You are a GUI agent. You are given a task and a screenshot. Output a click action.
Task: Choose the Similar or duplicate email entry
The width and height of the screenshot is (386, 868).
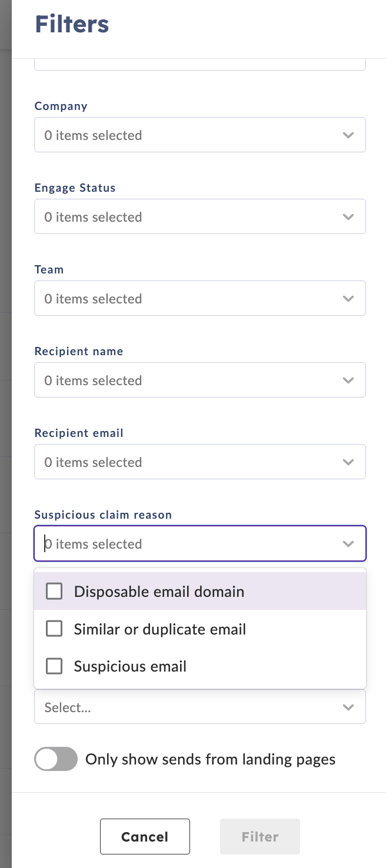159,629
